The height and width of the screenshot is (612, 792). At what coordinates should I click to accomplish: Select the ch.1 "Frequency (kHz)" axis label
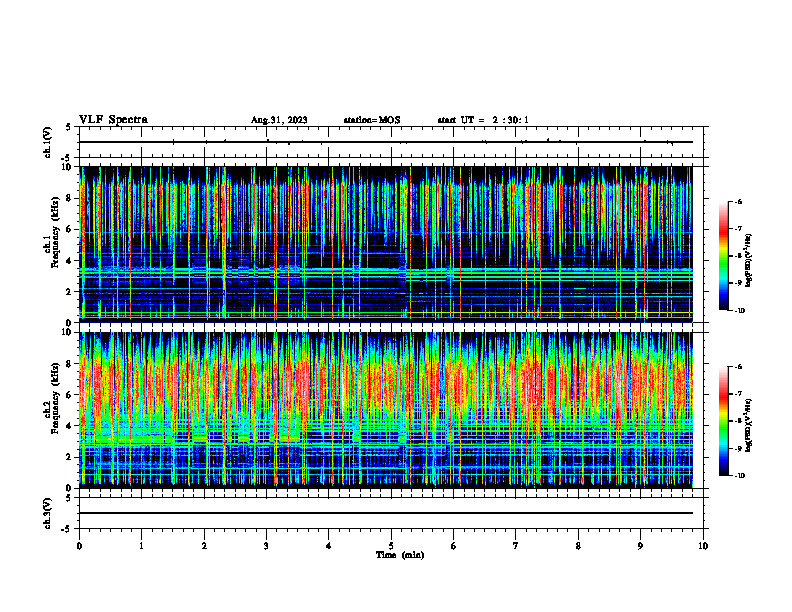click(55, 232)
